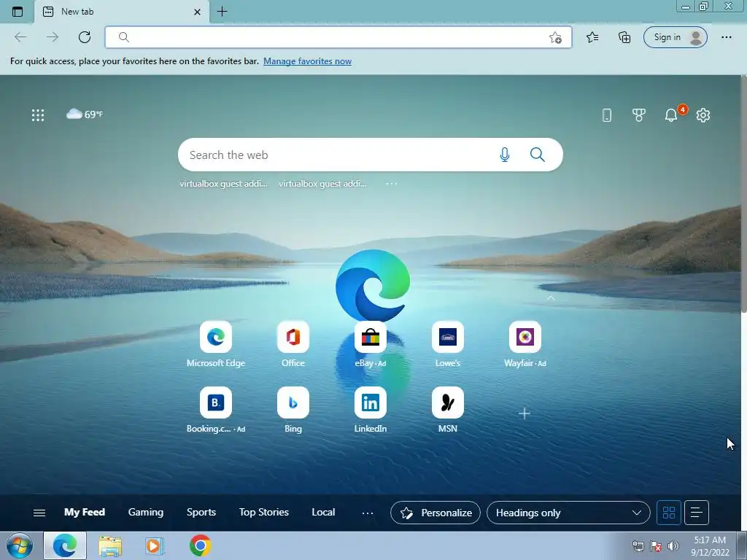Image resolution: width=747 pixels, height=560 pixels.
Task: Open the Collections icon
Action: [x=624, y=37]
